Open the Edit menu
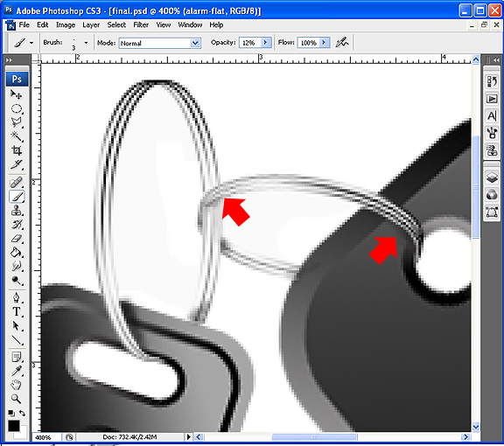This screenshot has height=446, width=504. click(x=42, y=24)
